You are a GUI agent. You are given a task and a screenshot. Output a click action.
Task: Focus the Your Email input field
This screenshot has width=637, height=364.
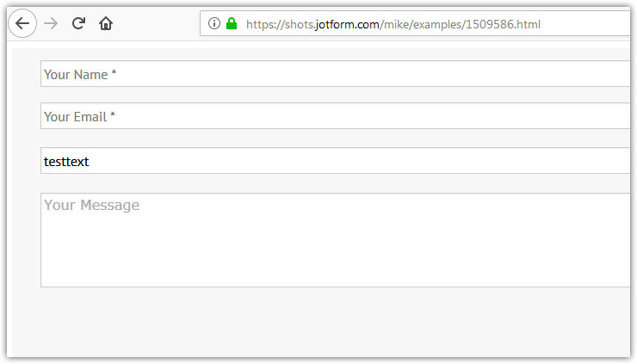[344, 116]
